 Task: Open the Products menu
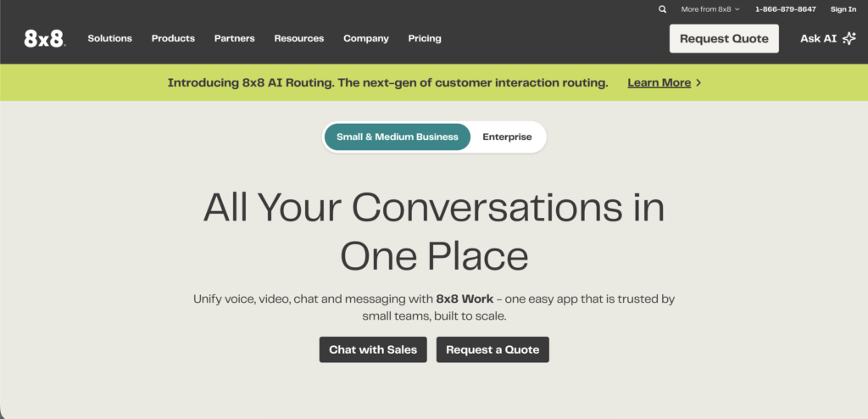[173, 38]
